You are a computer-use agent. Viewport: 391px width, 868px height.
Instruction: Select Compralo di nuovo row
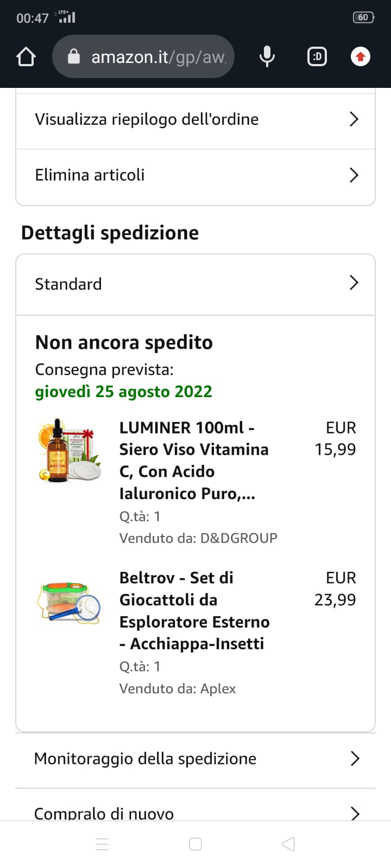coord(195,812)
